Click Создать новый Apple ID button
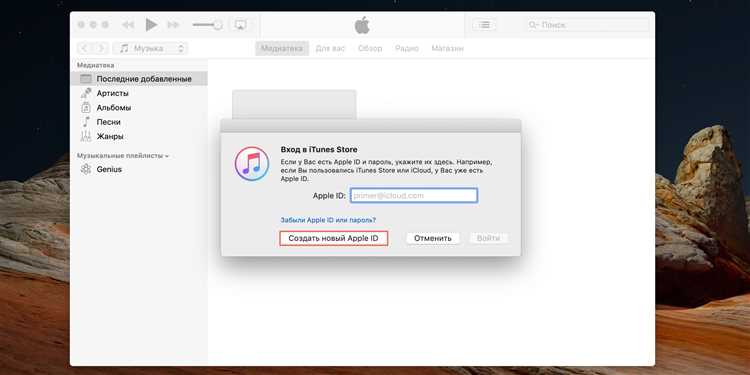Image resolution: width=750 pixels, height=375 pixels. tap(333, 238)
